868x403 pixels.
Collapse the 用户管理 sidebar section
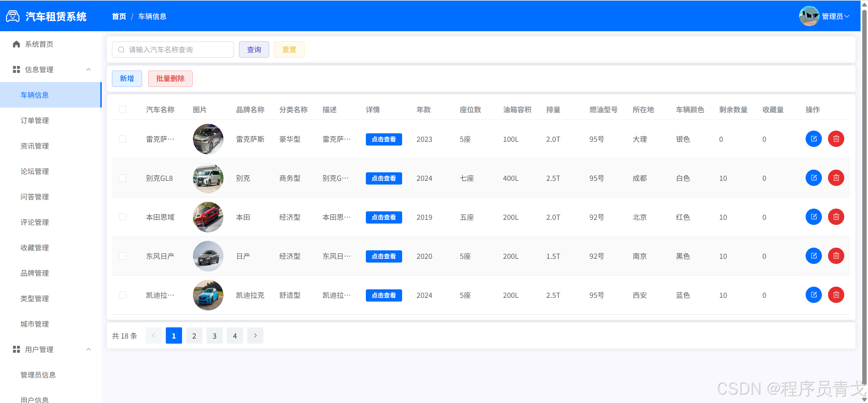88,349
